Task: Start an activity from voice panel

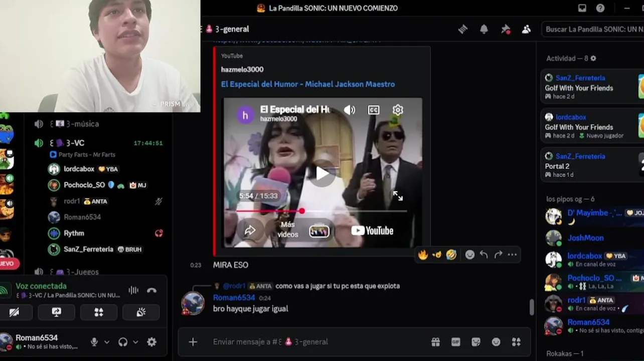Action: coord(99,312)
